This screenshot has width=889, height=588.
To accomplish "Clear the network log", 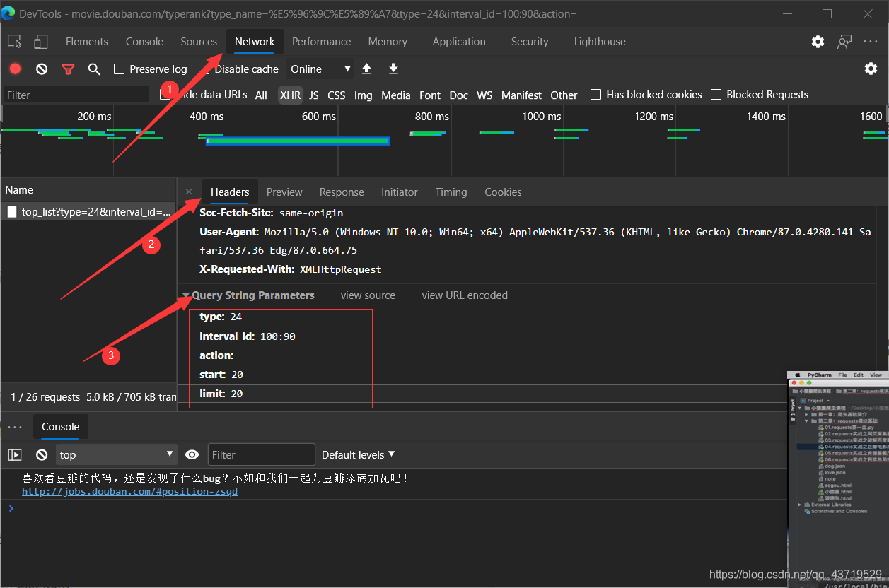I will click(x=42, y=69).
